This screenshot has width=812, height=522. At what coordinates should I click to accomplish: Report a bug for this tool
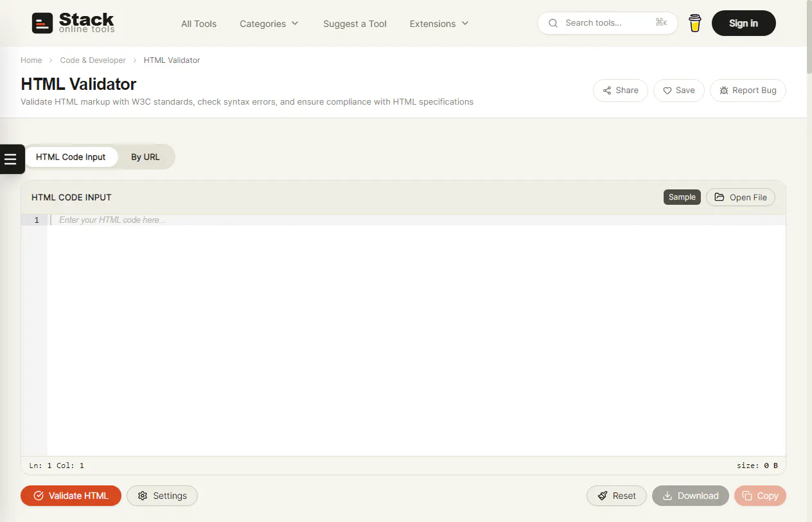click(x=748, y=91)
